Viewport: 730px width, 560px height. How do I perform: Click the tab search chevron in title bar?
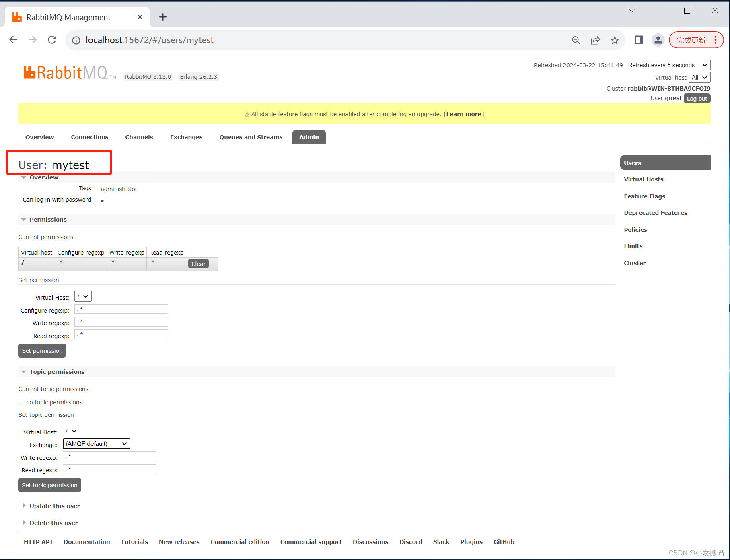(x=632, y=10)
